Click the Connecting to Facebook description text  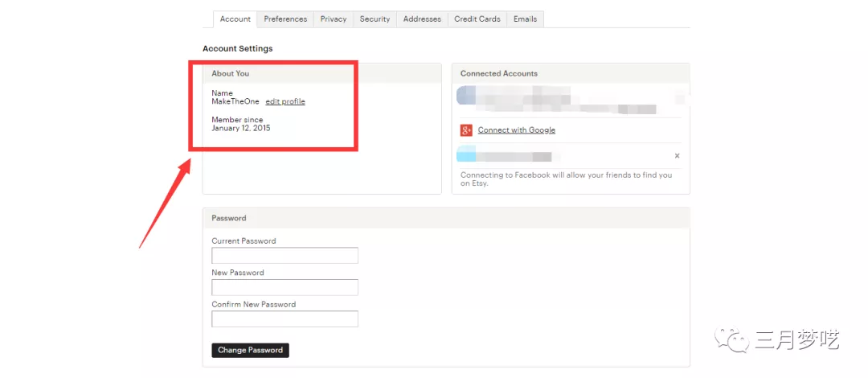tap(567, 179)
